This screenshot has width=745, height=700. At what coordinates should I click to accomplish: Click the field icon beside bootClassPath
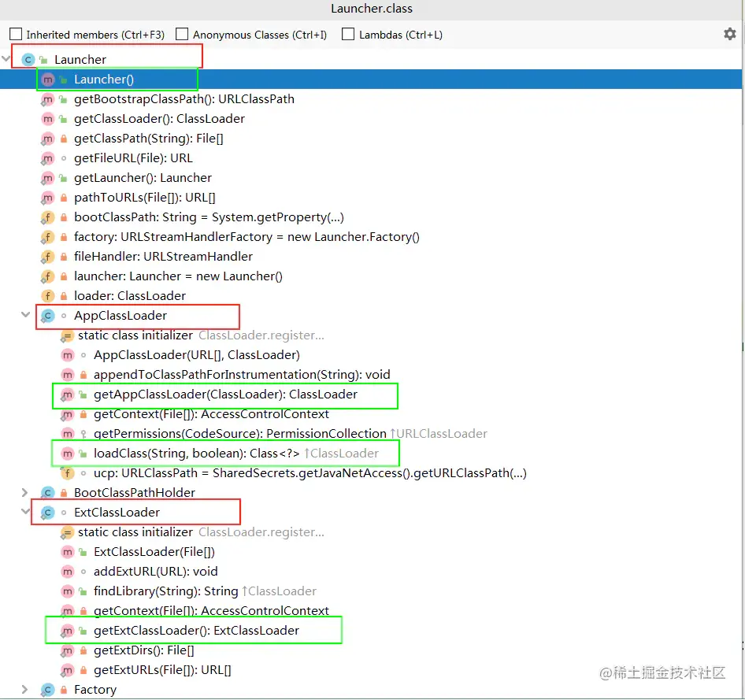[47, 217]
